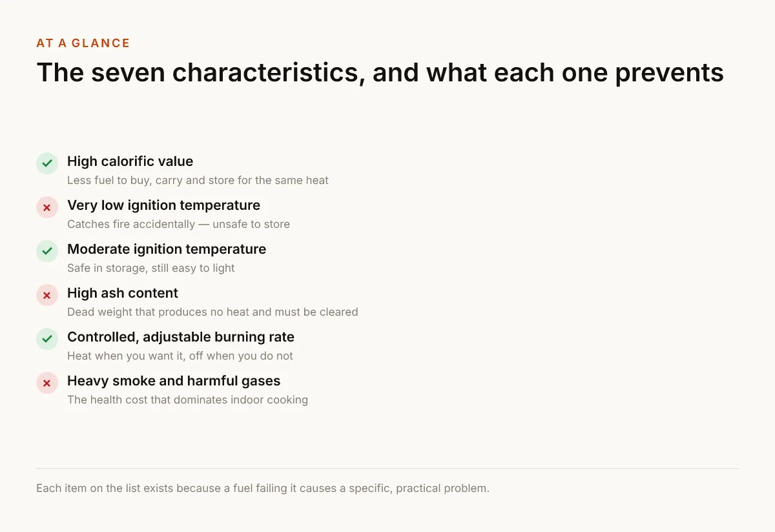Select 'Heat when you want it' description

point(180,356)
